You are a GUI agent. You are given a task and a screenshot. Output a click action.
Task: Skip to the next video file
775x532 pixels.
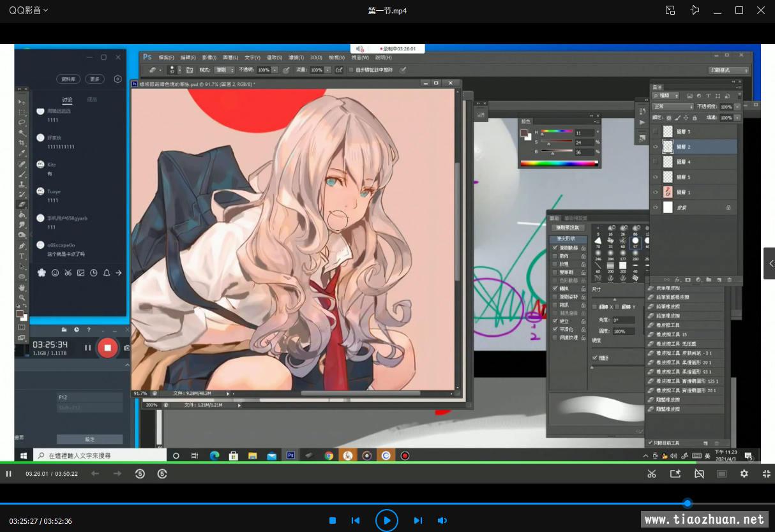point(418,521)
